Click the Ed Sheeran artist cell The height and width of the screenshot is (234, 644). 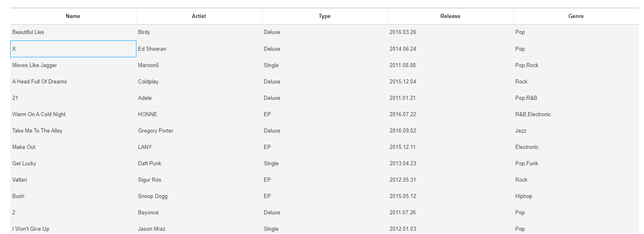[x=199, y=49]
